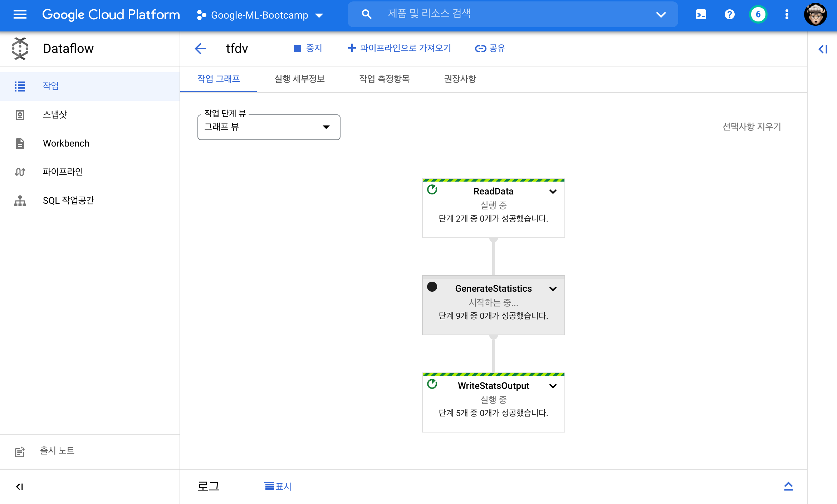The height and width of the screenshot is (504, 837).
Task: Open the three-dot settings menu
Action: [787, 15]
